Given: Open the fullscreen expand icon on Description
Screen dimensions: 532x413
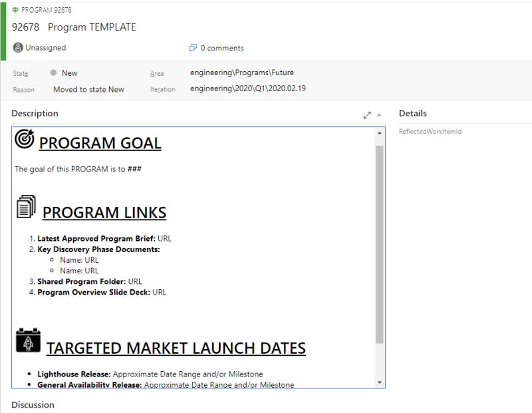Looking at the screenshot, I should [367, 114].
